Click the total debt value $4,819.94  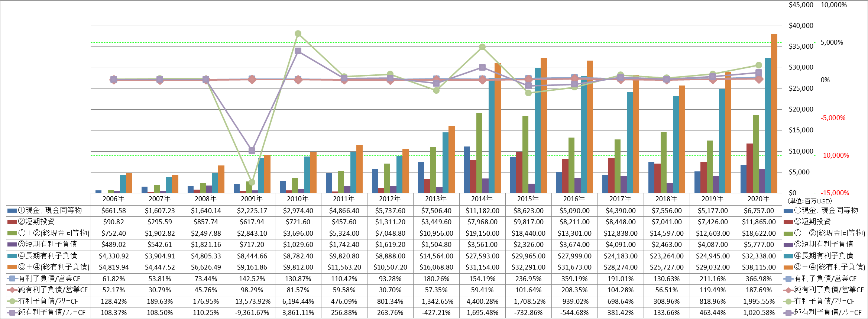[x=114, y=267]
